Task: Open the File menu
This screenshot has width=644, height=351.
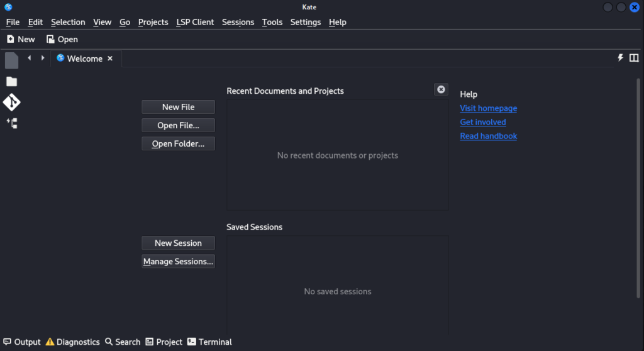Action: 13,22
